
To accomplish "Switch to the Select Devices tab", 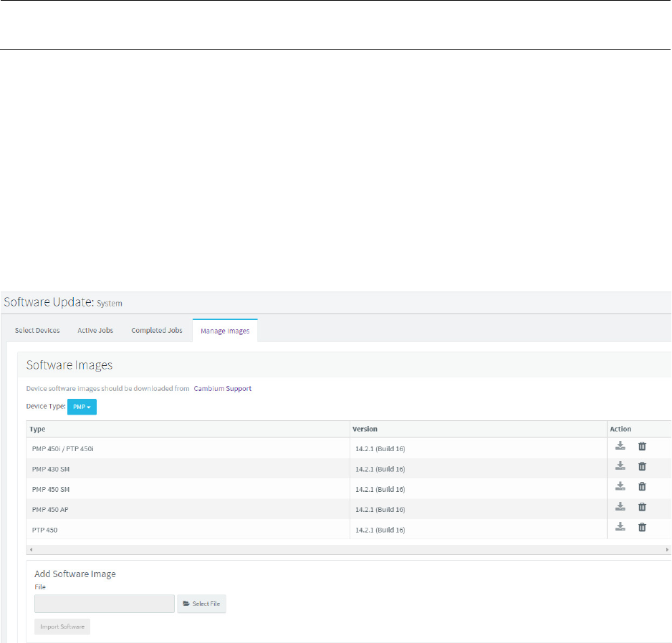I will point(37,330).
